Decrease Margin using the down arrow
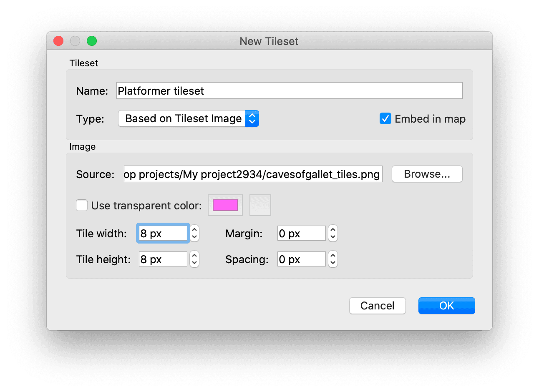The image size is (539, 392). tap(332, 237)
